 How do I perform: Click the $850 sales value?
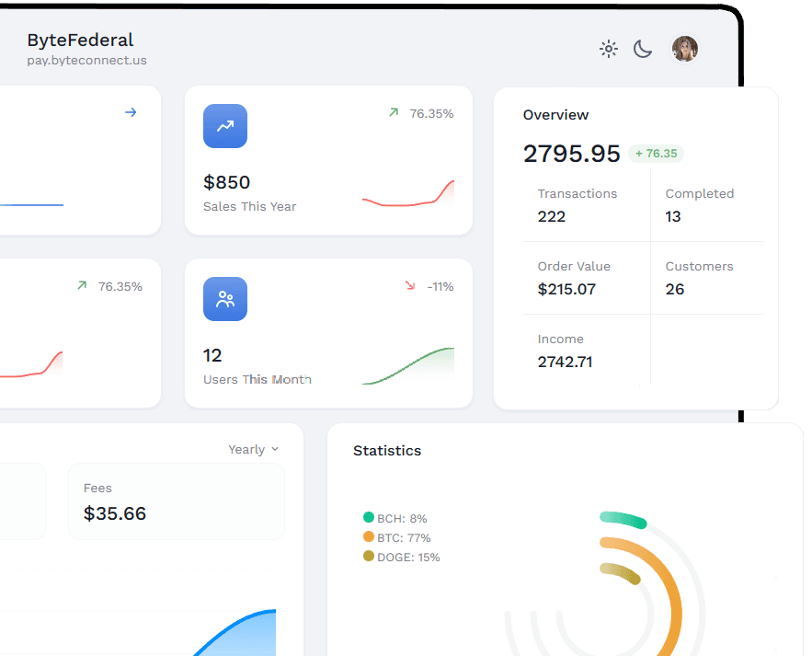[227, 182]
